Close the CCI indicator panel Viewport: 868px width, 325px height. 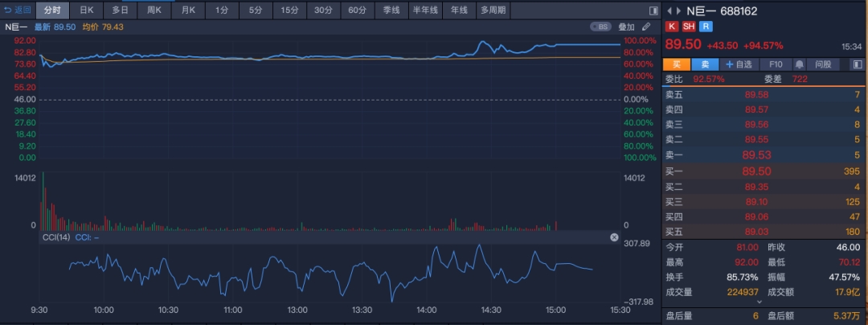pos(614,237)
